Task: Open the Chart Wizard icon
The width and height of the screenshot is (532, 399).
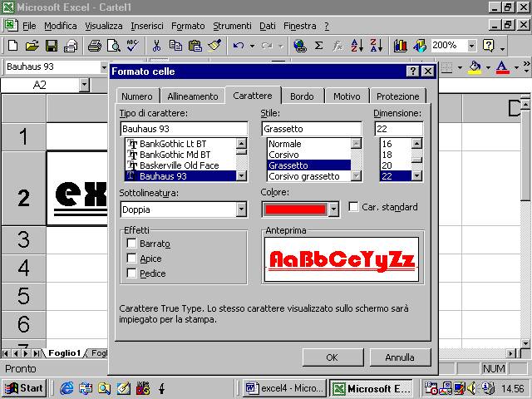Action: pos(401,46)
